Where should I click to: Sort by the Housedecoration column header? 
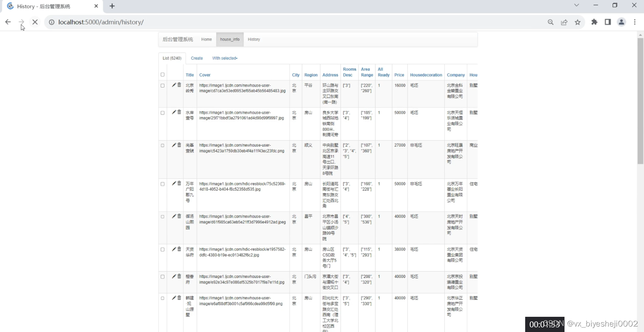pos(426,75)
